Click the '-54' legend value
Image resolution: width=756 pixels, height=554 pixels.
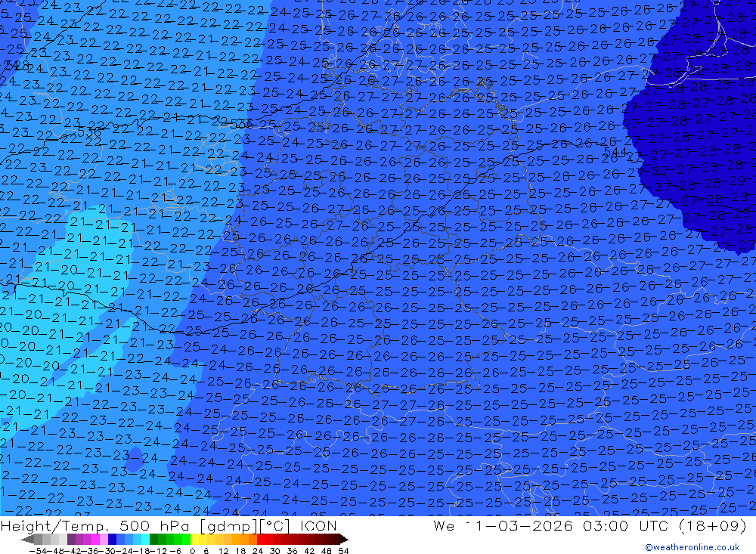pos(38,551)
